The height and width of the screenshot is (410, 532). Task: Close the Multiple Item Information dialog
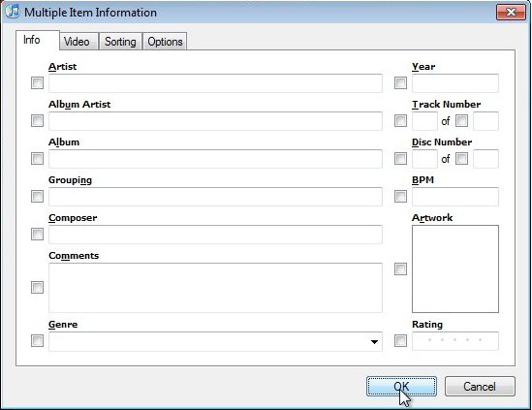click(511, 13)
